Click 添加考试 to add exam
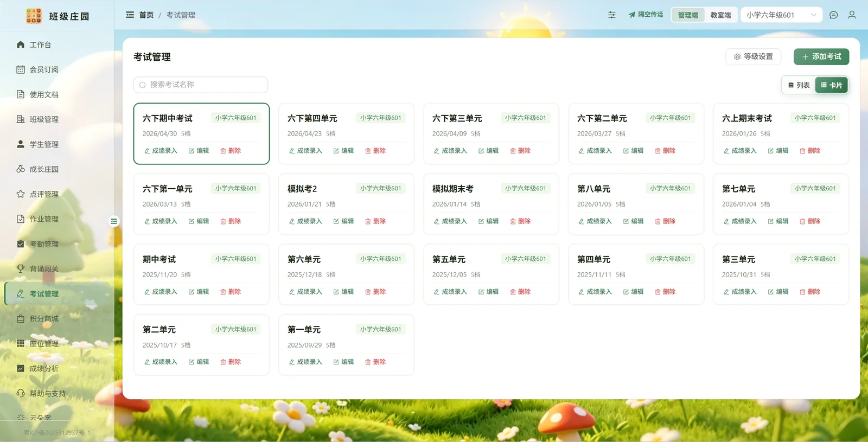 pyautogui.click(x=821, y=56)
